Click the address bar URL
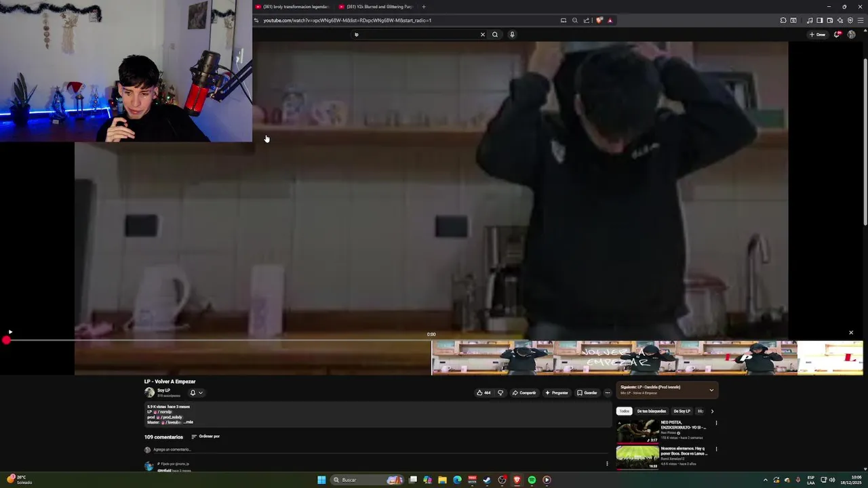The width and height of the screenshot is (868, 488). coord(347,20)
